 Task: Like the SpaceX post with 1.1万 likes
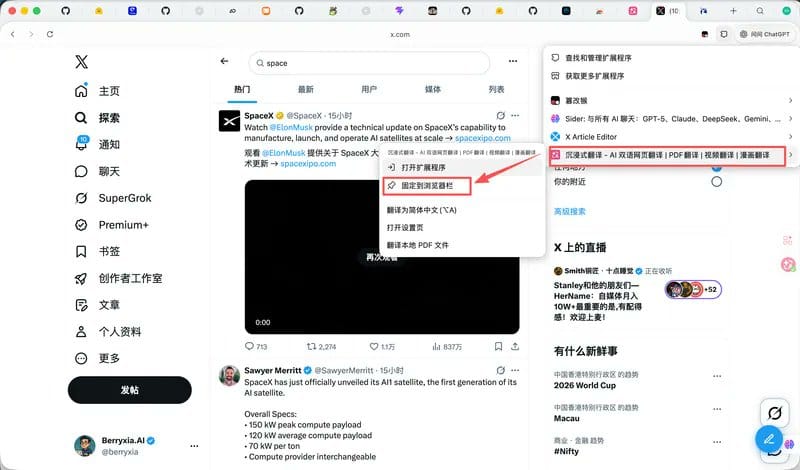[x=382, y=347]
